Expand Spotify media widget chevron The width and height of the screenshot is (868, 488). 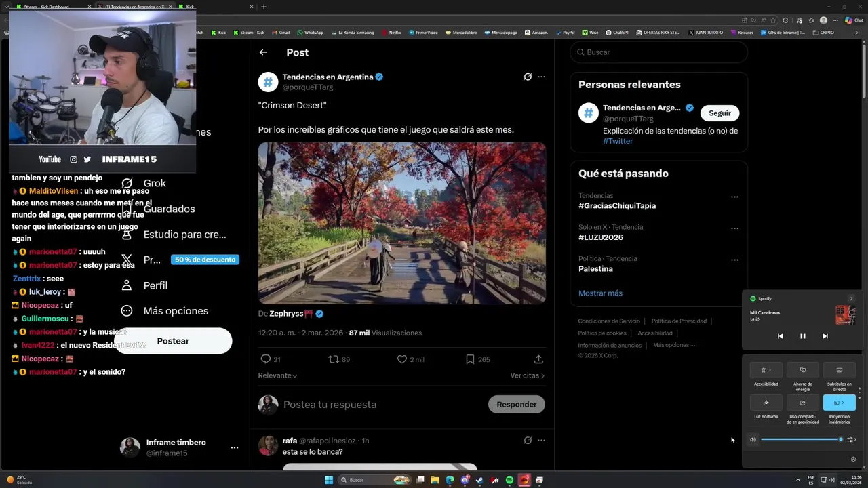pyautogui.click(x=851, y=298)
